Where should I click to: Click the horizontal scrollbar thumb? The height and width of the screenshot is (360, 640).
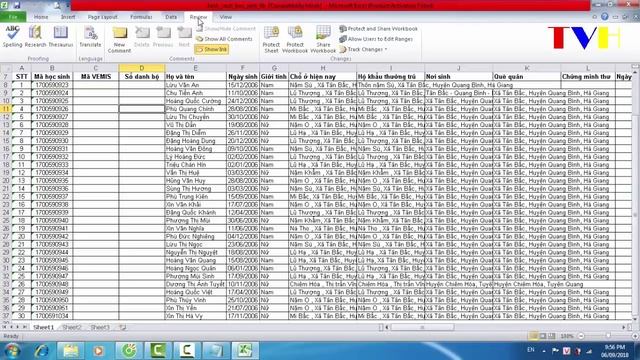tap(422, 327)
